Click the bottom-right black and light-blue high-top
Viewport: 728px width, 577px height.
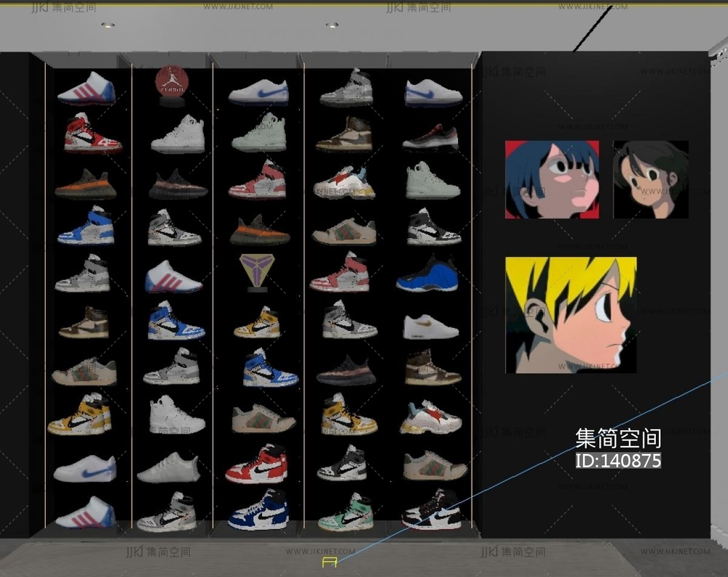pyautogui.click(x=432, y=511)
